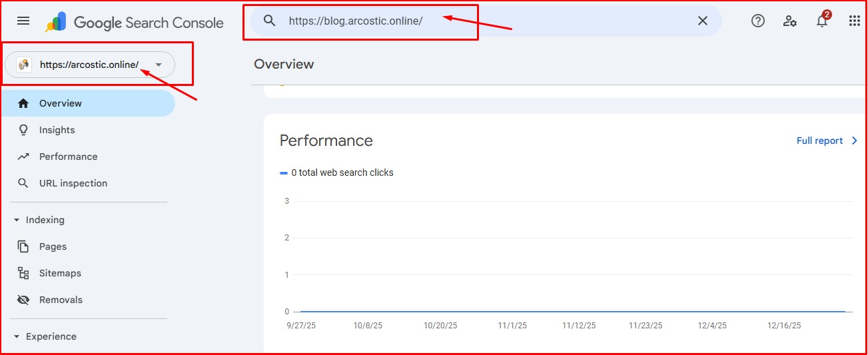Open users and permissions settings icon

pos(790,21)
